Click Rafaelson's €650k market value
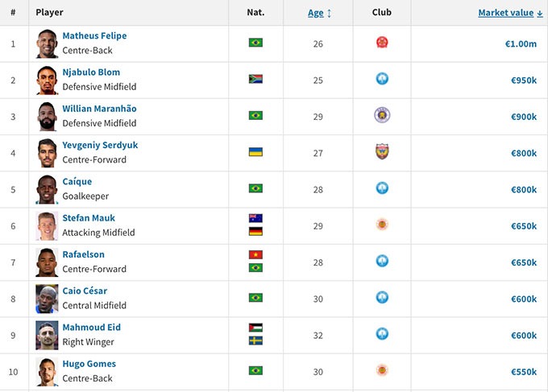The height and width of the screenshot is (392, 548). coord(523,262)
